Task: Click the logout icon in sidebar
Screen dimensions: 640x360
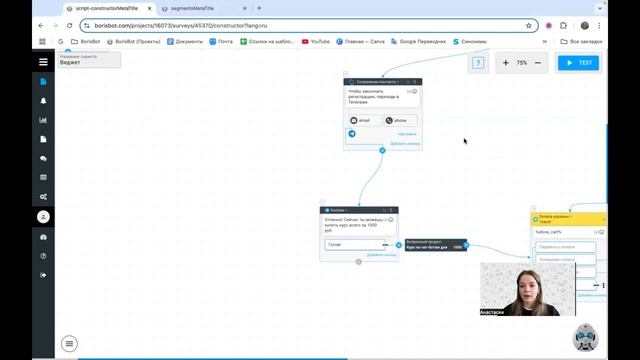Action: coord(43,275)
